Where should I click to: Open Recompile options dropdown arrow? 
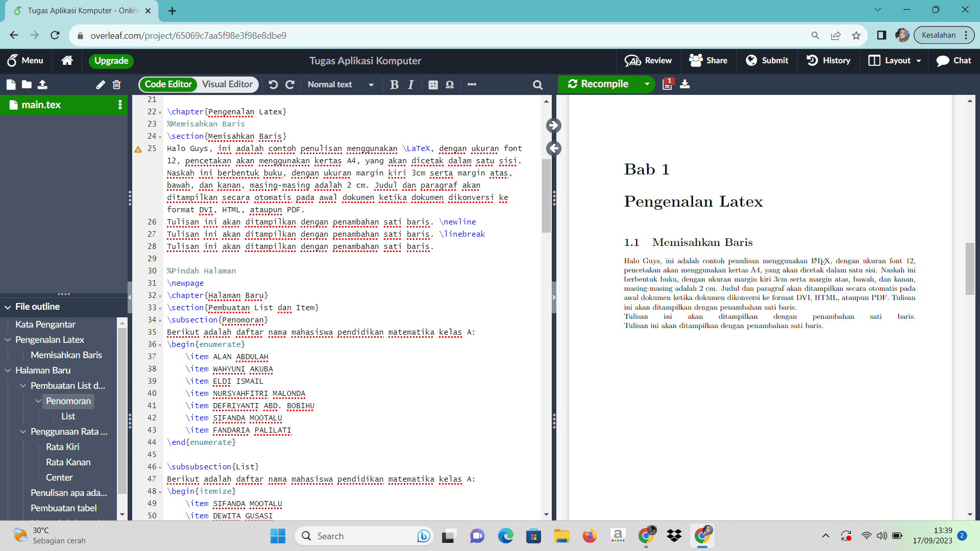[x=647, y=84]
